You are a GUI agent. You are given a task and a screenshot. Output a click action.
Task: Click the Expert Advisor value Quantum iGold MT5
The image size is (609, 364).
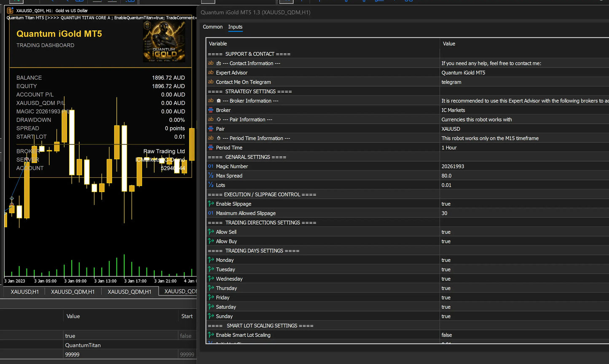point(463,72)
